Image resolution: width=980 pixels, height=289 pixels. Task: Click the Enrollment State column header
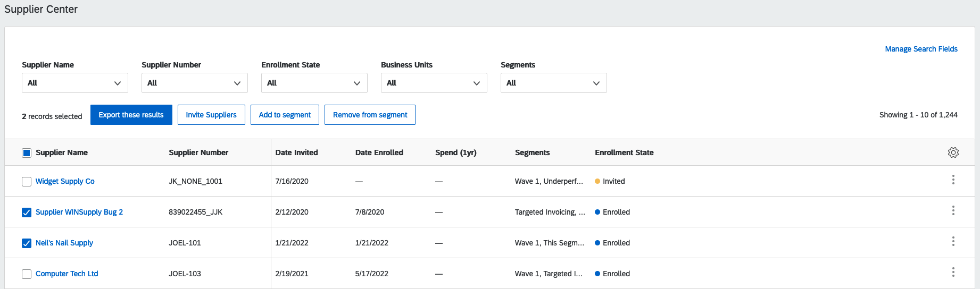[x=624, y=152]
